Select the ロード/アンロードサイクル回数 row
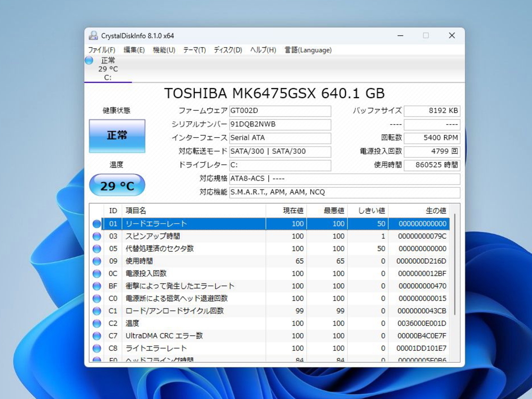The width and height of the screenshot is (532, 399). (x=270, y=311)
